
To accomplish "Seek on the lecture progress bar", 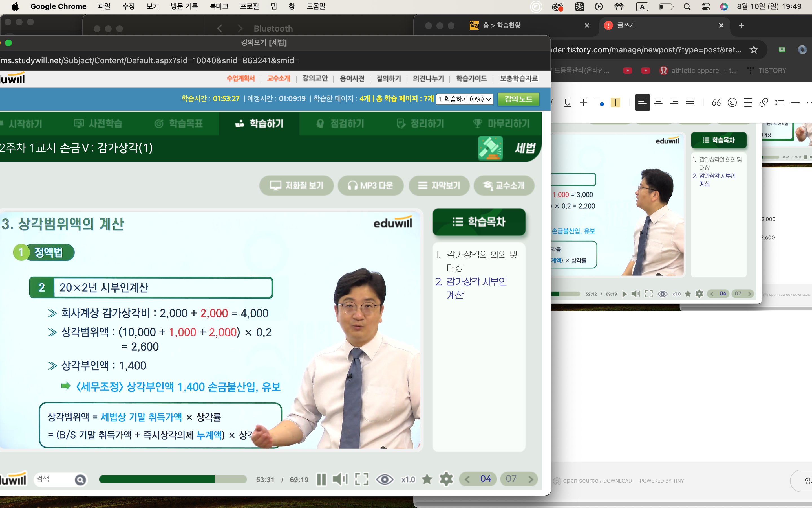I will pyautogui.click(x=173, y=479).
